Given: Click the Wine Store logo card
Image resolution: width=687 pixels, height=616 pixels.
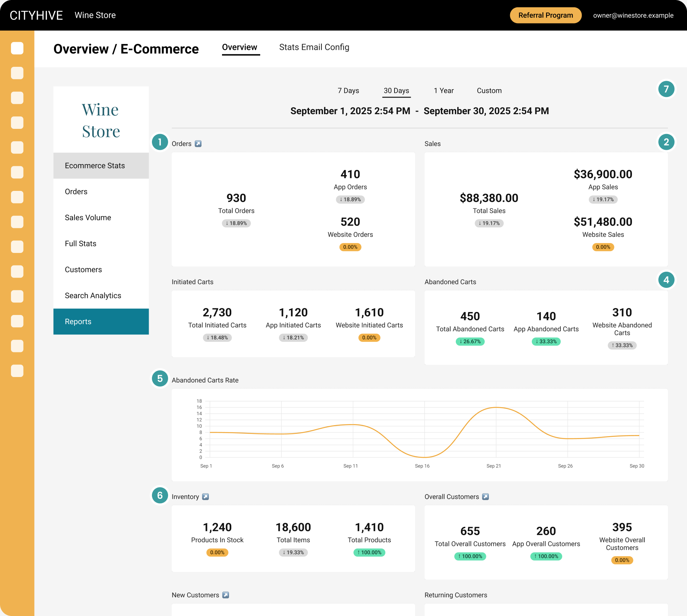Looking at the screenshot, I should 101,120.
